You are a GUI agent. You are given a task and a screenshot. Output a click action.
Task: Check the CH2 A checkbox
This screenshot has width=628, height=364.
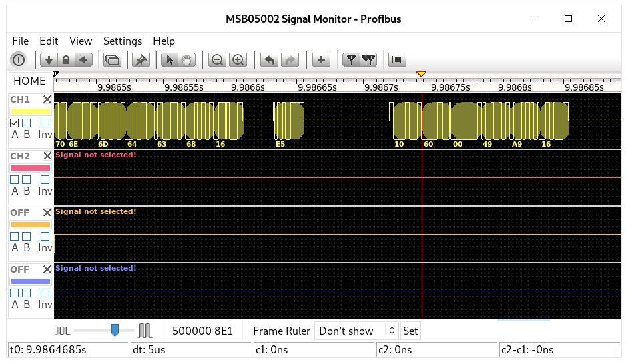(x=15, y=180)
